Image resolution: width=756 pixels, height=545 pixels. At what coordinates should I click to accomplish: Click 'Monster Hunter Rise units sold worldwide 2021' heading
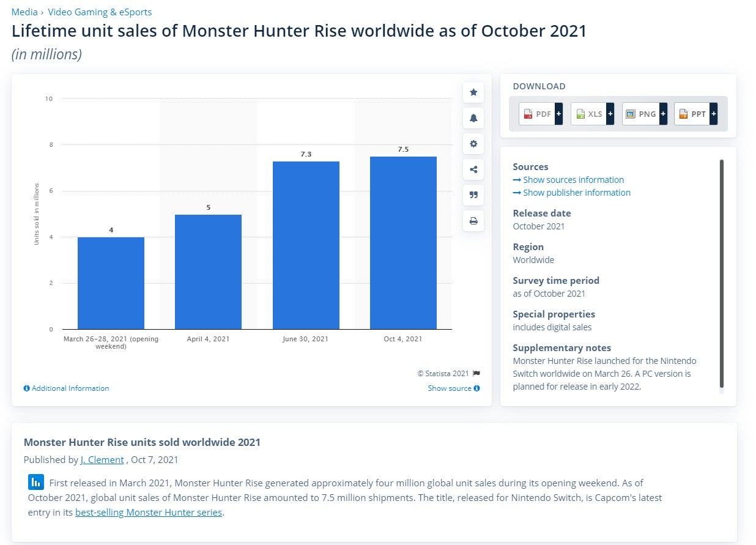click(142, 442)
